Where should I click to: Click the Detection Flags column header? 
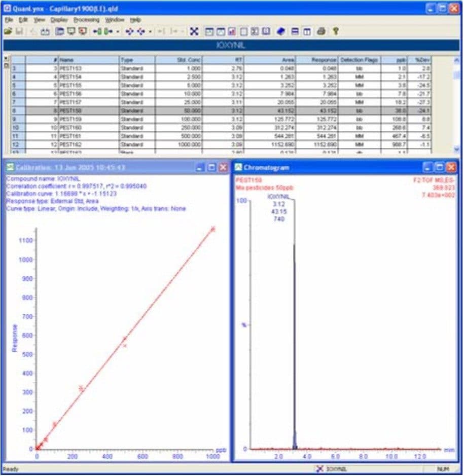(360, 60)
